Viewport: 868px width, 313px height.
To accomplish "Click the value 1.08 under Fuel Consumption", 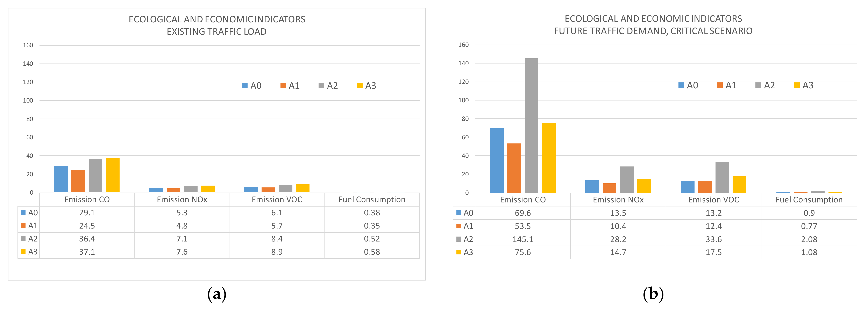I will coord(809,252).
